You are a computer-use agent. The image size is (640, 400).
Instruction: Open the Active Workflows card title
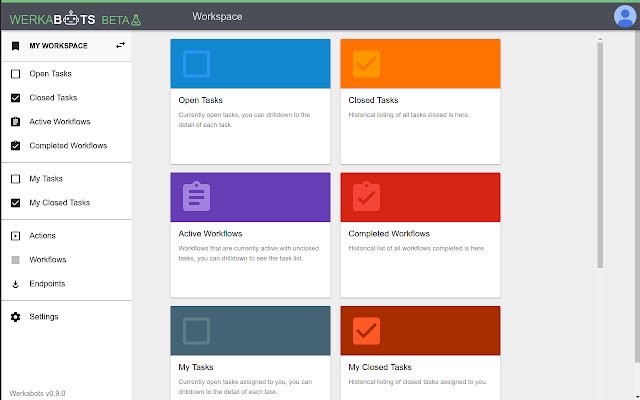click(x=210, y=233)
